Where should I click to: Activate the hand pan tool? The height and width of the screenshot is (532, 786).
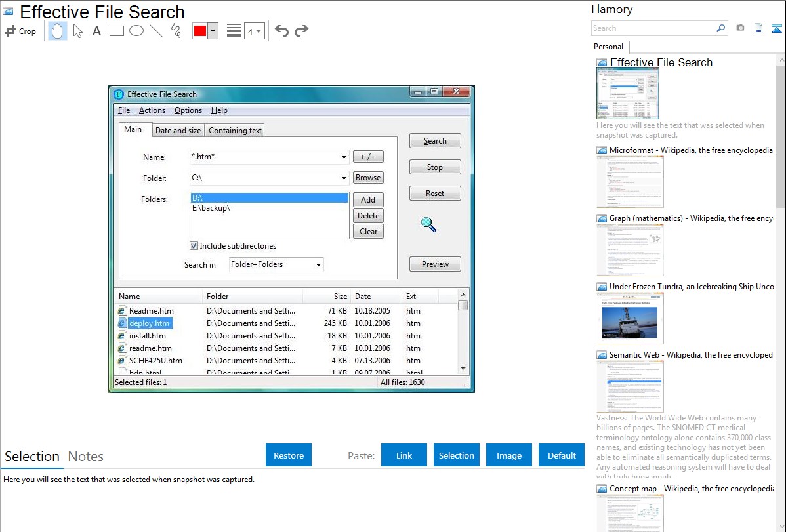coord(58,31)
